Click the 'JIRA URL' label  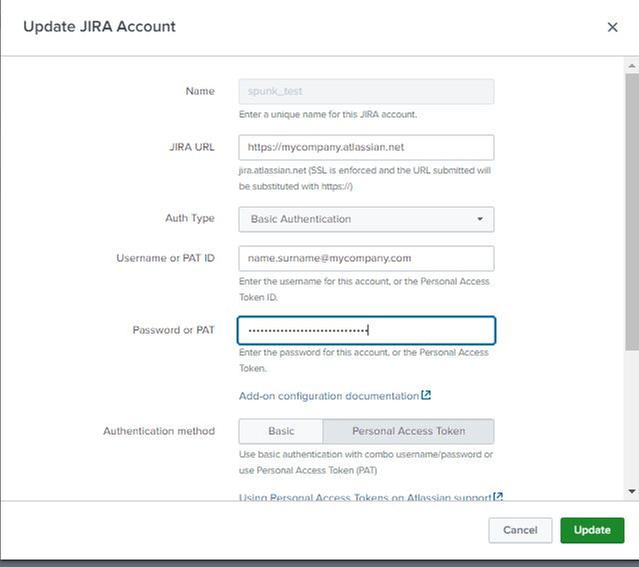tap(192, 147)
